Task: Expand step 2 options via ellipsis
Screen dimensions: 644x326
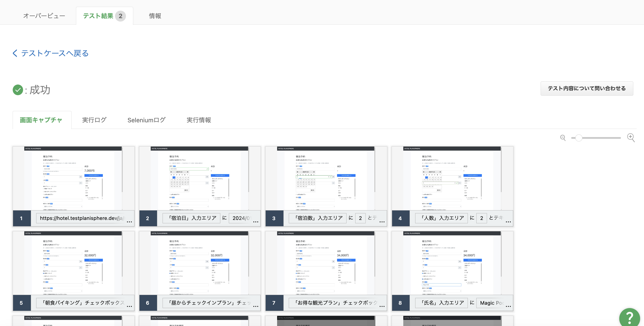Action: (x=256, y=222)
